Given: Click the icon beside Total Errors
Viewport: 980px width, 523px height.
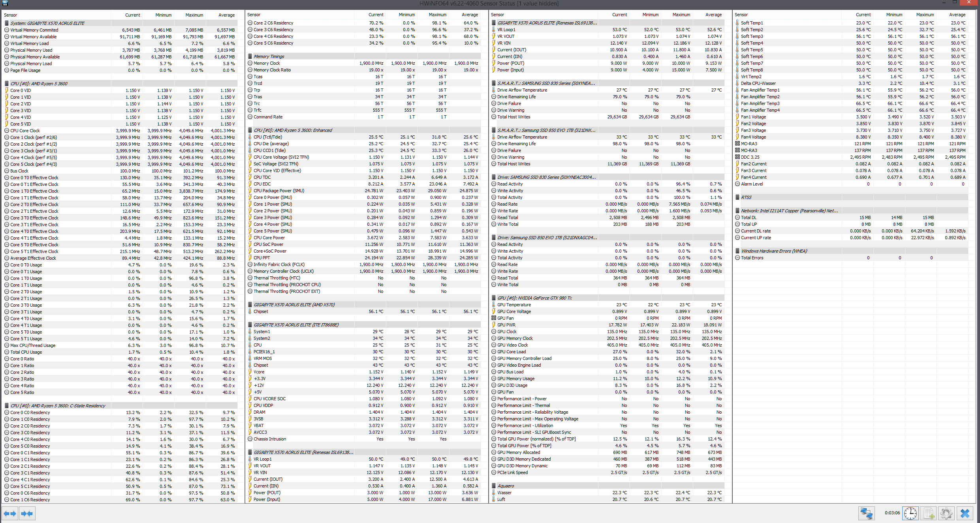Looking at the screenshot, I should tap(737, 258).
